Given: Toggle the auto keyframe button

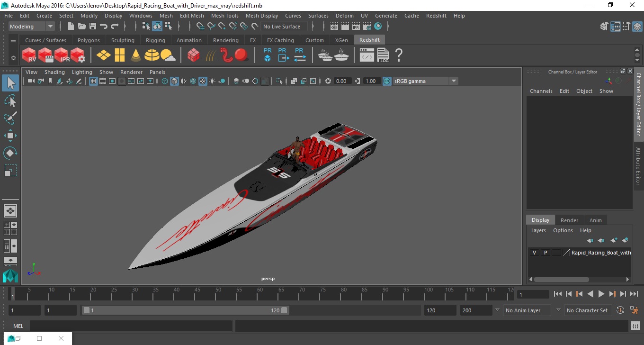Looking at the screenshot, I should pyautogui.click(x=619, y=310).
